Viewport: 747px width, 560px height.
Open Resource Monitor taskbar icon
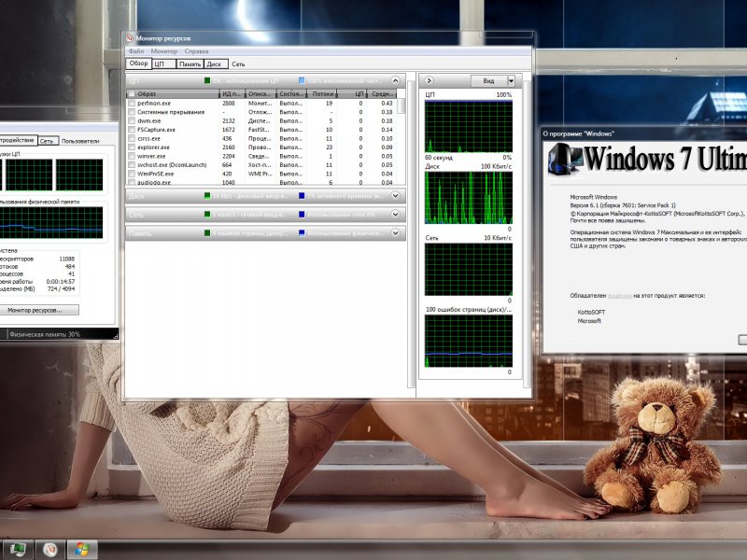(x=49, y=550)
